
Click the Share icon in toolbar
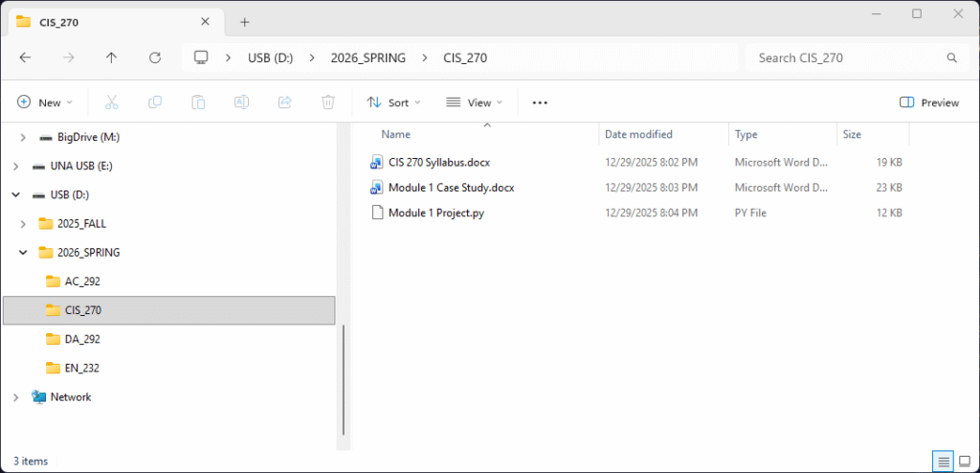(284, 102)
